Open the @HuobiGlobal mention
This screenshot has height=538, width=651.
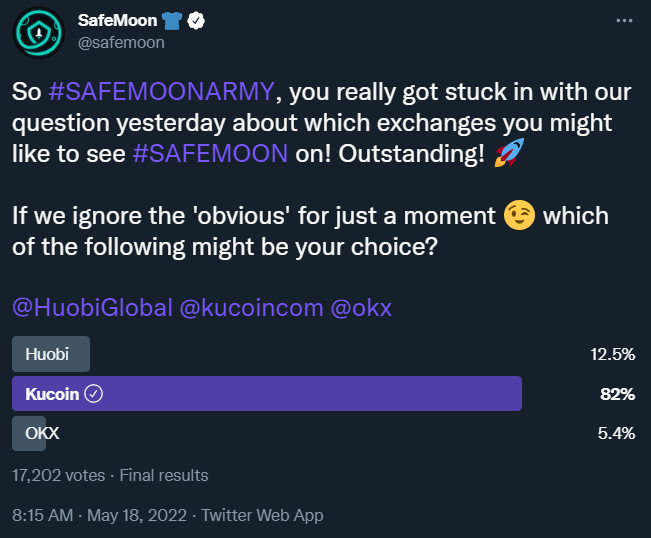point(92,308)
